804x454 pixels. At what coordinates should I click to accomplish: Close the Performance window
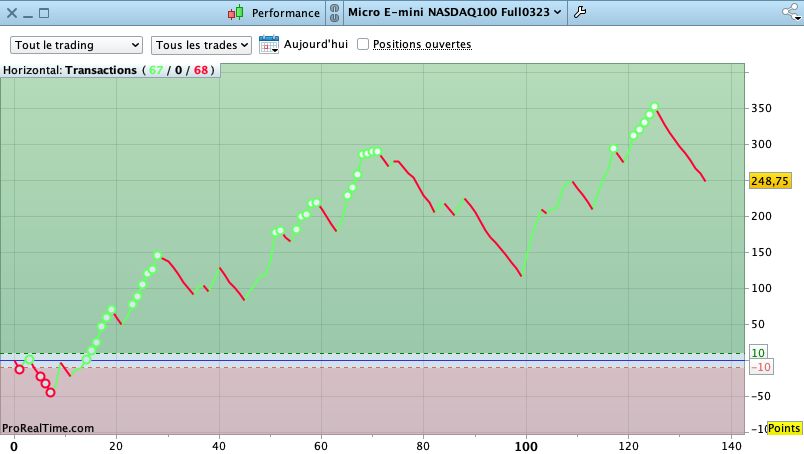11,13
